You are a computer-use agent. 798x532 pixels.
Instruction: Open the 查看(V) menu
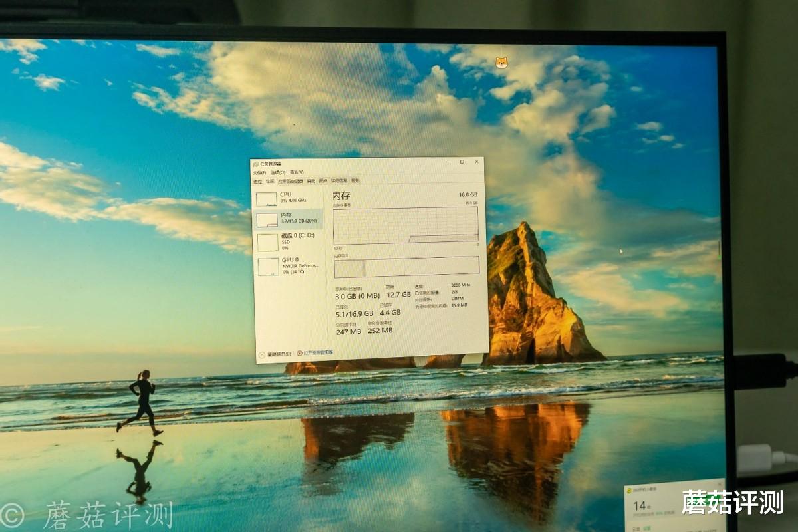click(297, 173)
